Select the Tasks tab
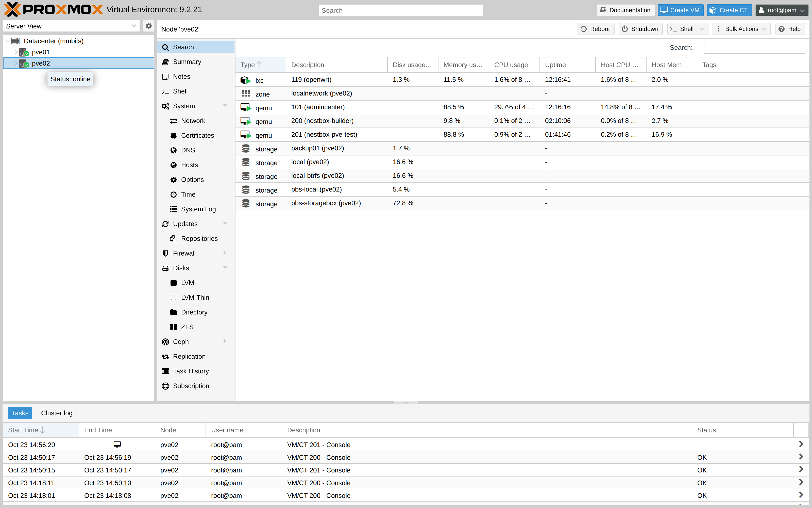The width and height of the screenshot is (812, 508). [x=20, y=413]
